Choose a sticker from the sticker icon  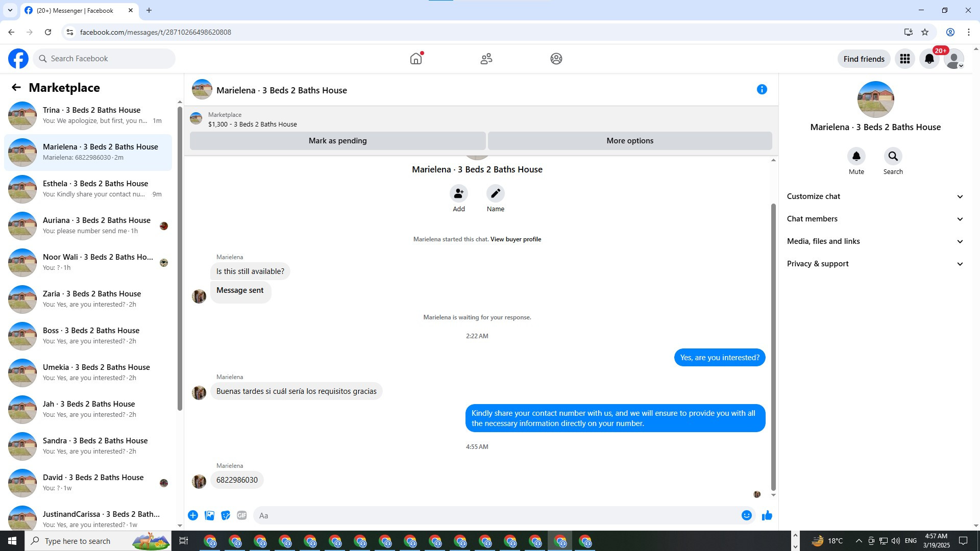point(226,515)
